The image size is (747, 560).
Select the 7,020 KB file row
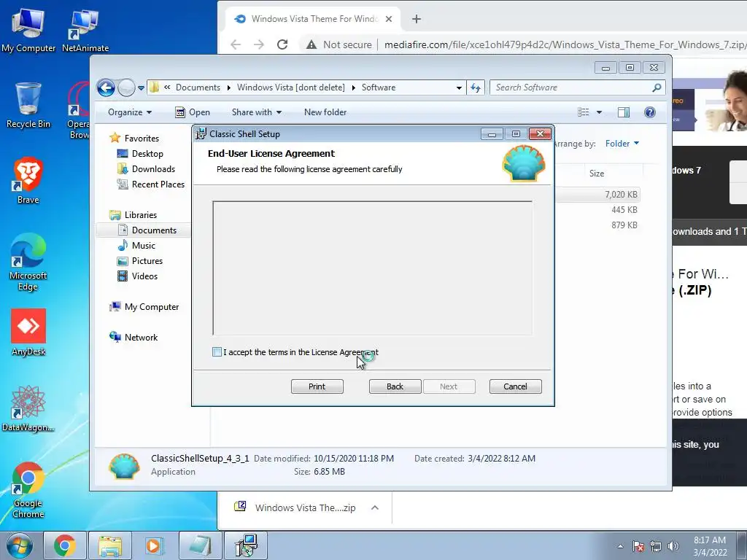tap(598, 194)
